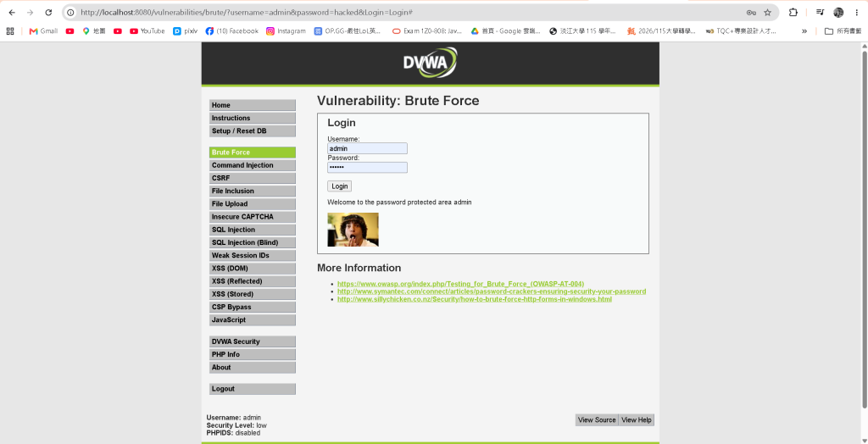Open Instructions in the sidebar
This screenshot has width=868, height=444.
(x=253, y=118)
